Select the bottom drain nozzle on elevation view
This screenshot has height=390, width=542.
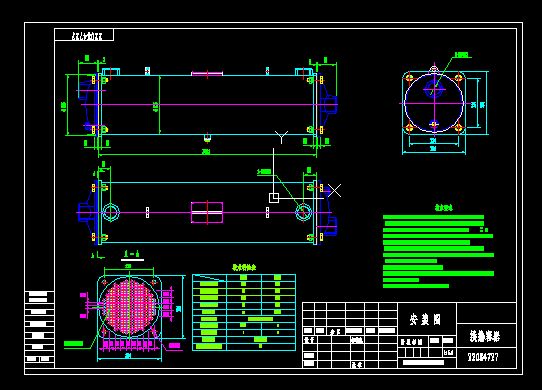pos(207,138)
